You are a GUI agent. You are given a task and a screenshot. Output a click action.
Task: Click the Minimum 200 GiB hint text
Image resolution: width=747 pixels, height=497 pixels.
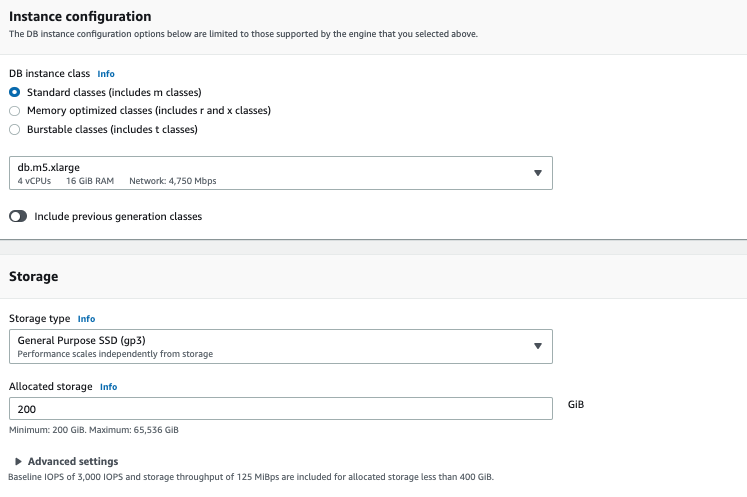[94, 430]
